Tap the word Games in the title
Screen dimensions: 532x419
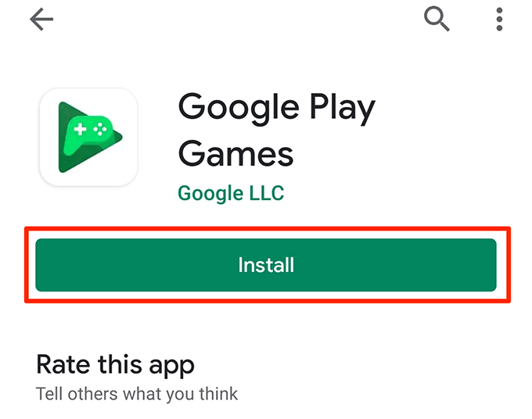235,154
